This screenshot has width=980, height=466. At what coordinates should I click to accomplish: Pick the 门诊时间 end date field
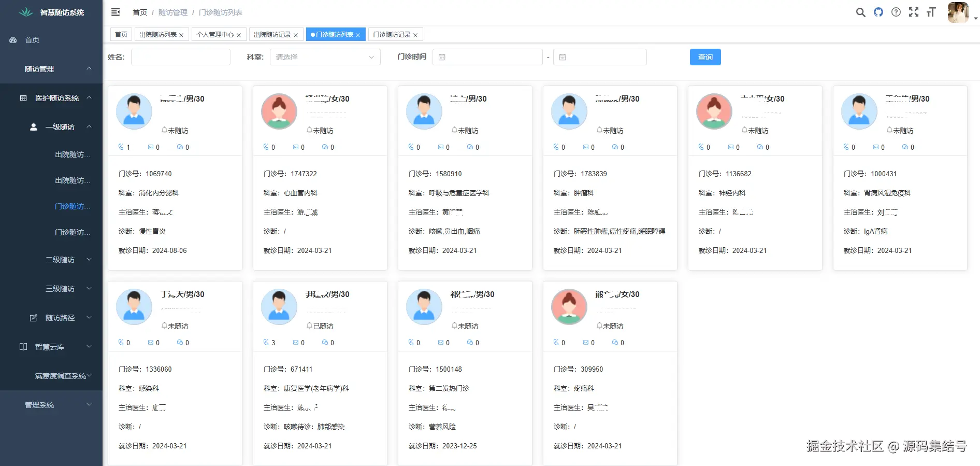point(600,57)
